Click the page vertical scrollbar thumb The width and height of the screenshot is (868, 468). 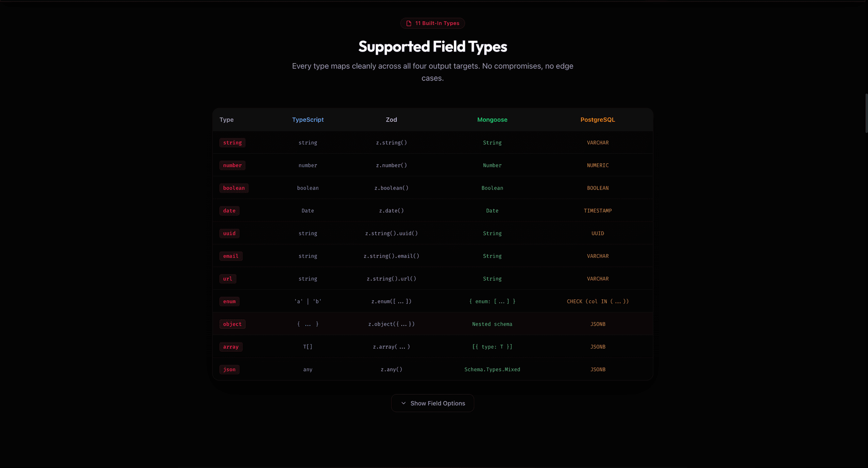point(866,113)
